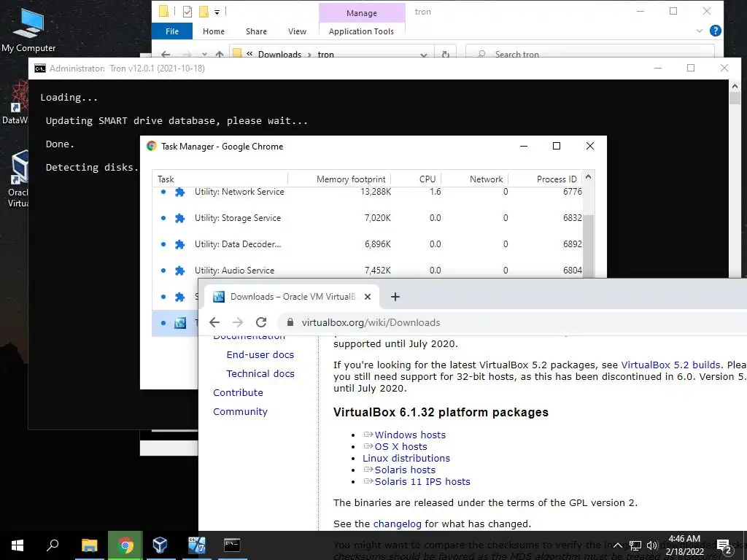Open the Linux distributions link
This screenshot has width=747, height=560.
coord(406,458)
